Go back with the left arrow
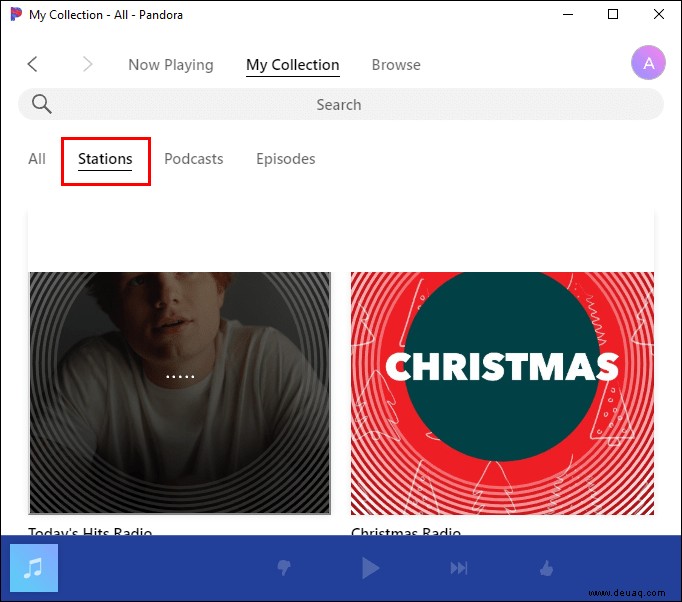Viewport: 682px width, 602px height. (32, 64)
